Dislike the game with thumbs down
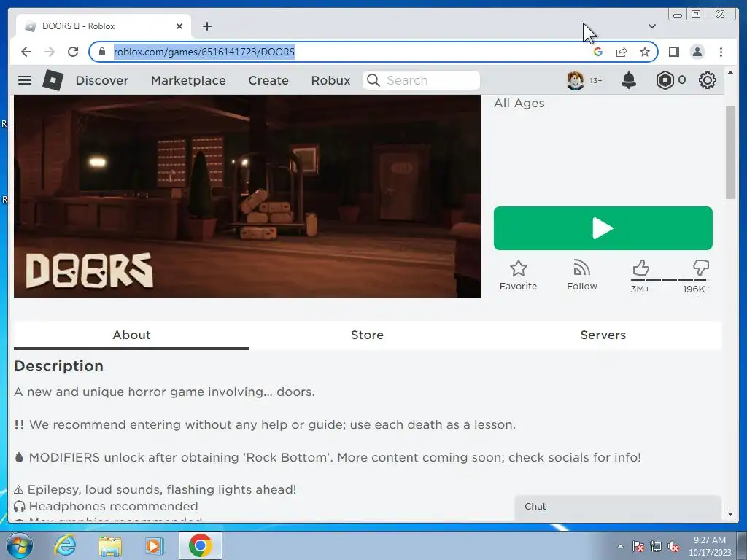Viewport: 747px width, 560px height. [701, 268]
